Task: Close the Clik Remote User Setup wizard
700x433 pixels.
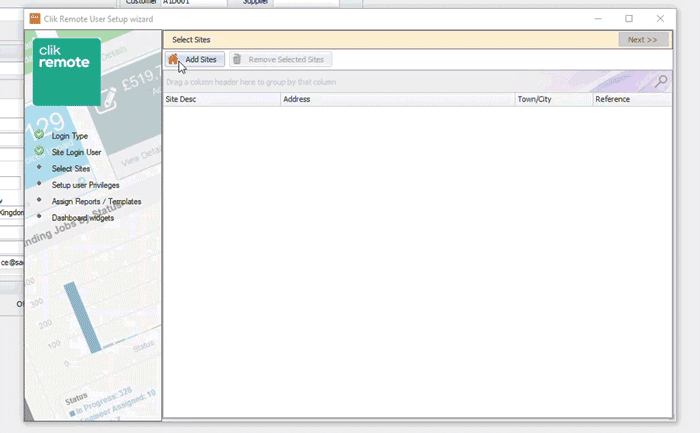Action: pos(660,19)
